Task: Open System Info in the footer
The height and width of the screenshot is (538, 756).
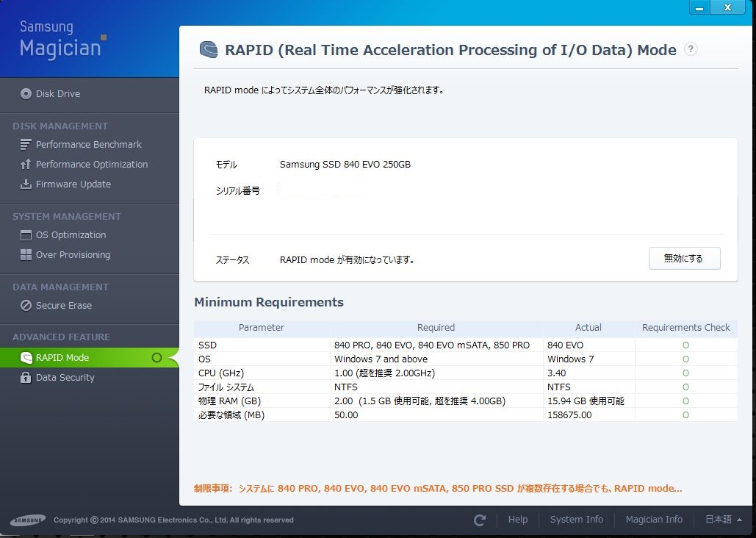Action: click(577, 520)
